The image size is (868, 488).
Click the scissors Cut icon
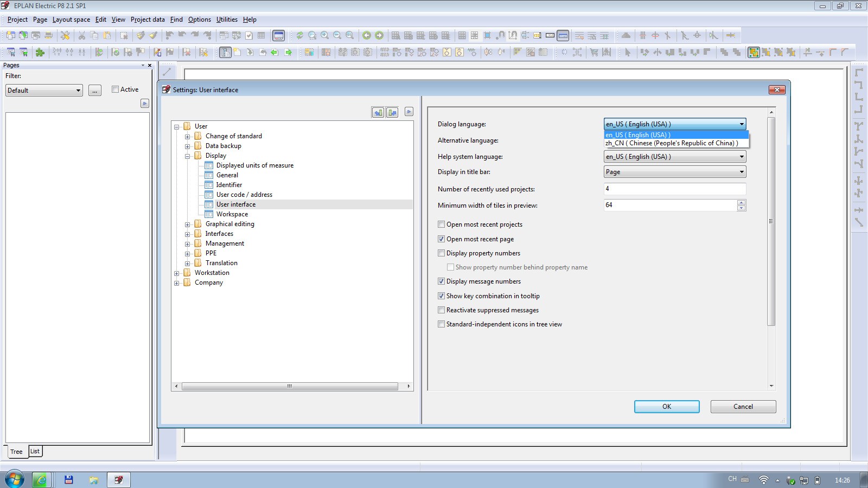82,36
